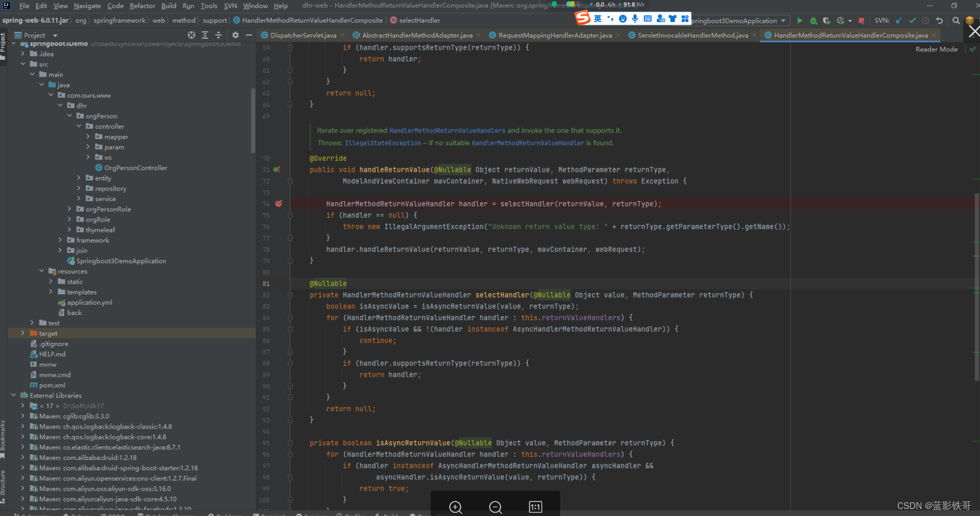
Task: Run with Coverage using the shield icon
Action: click(x=826, y=20)
